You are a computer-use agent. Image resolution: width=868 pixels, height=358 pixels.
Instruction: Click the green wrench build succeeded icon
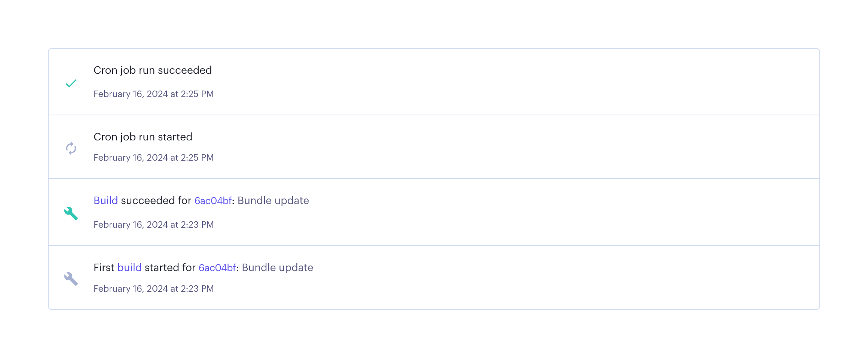[71, 213]
